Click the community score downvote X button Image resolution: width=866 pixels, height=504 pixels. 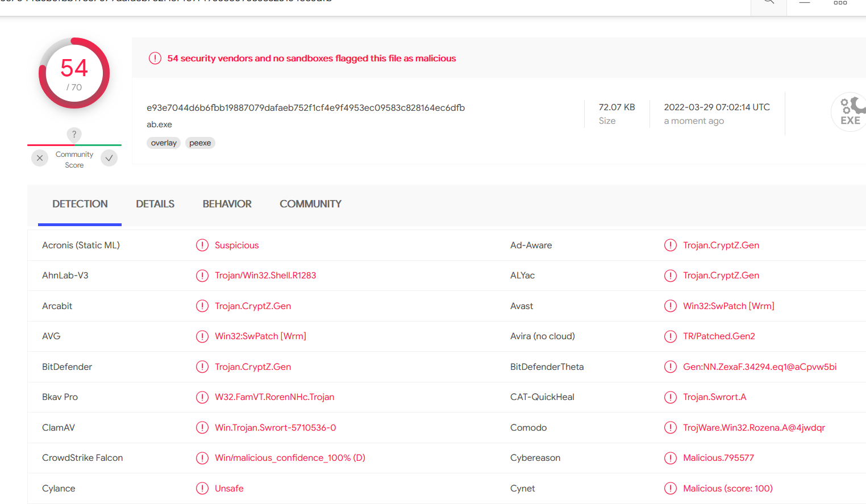tap(40, 158)
